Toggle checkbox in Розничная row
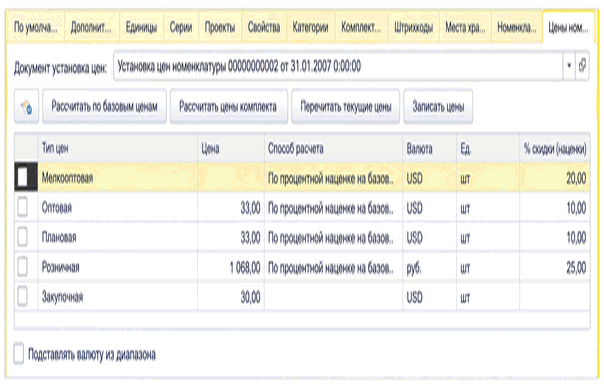The image size is (604, 388). point(23,266)
